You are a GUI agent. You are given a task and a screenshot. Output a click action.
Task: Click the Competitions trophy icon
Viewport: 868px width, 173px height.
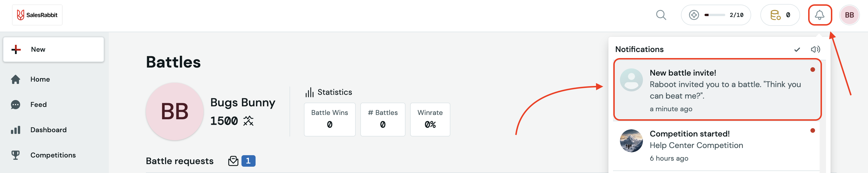(16, 155)
